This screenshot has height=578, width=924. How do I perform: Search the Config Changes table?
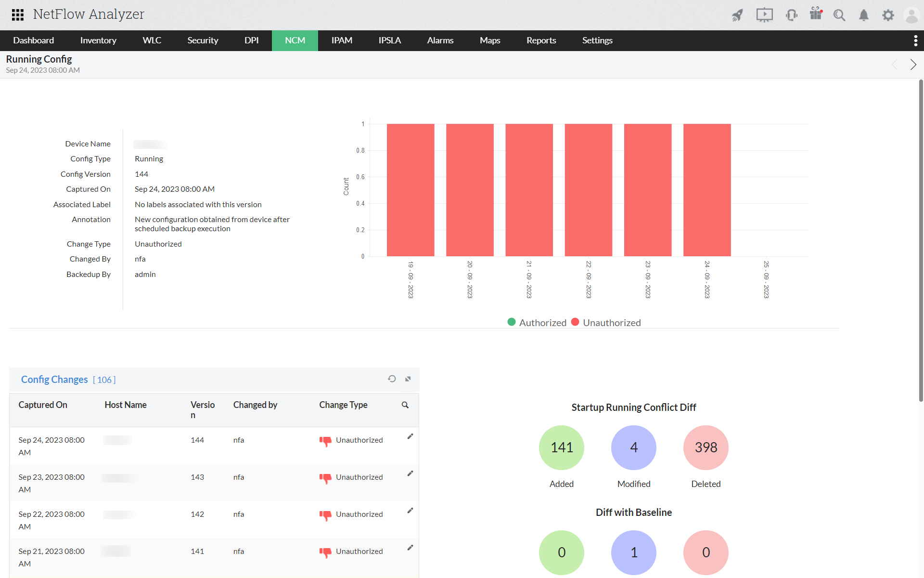[405, 405]
